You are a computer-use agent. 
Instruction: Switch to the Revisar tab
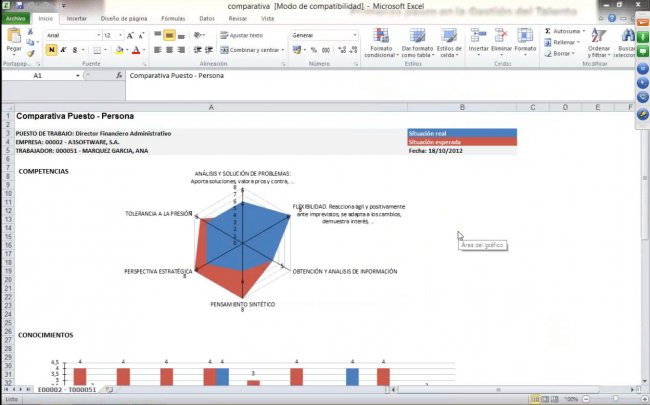(x=238, y=19)
